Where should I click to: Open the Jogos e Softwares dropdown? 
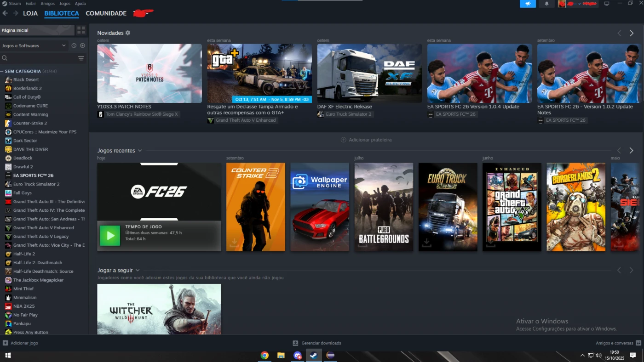pyautogui.click(x=34, y=45)
